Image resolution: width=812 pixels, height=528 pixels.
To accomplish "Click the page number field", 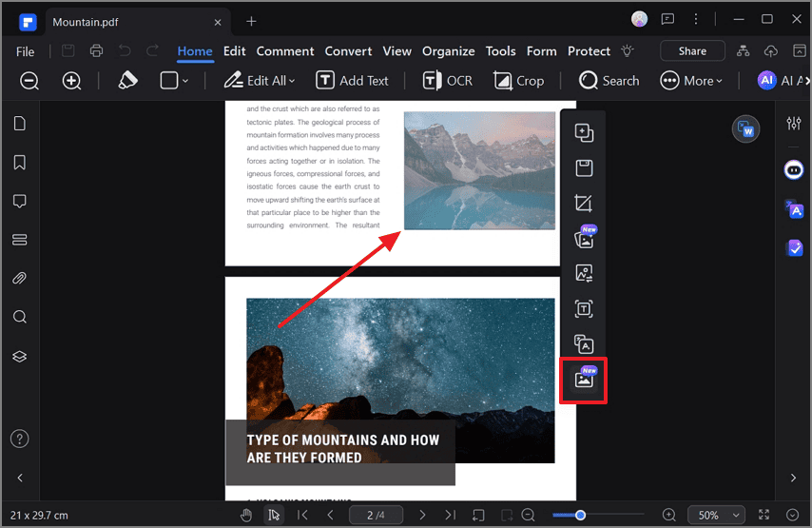I will pyautogui.click(x=376, y=515).
